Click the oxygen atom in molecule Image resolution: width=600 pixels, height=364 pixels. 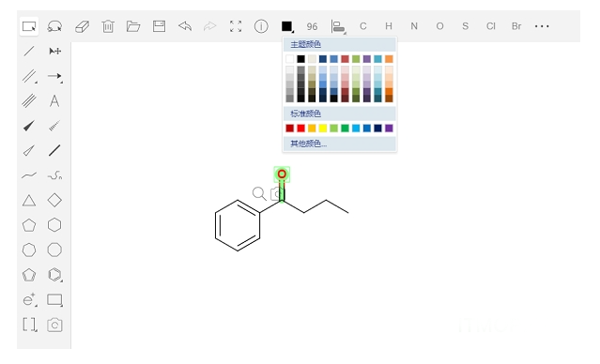point(282,174)
